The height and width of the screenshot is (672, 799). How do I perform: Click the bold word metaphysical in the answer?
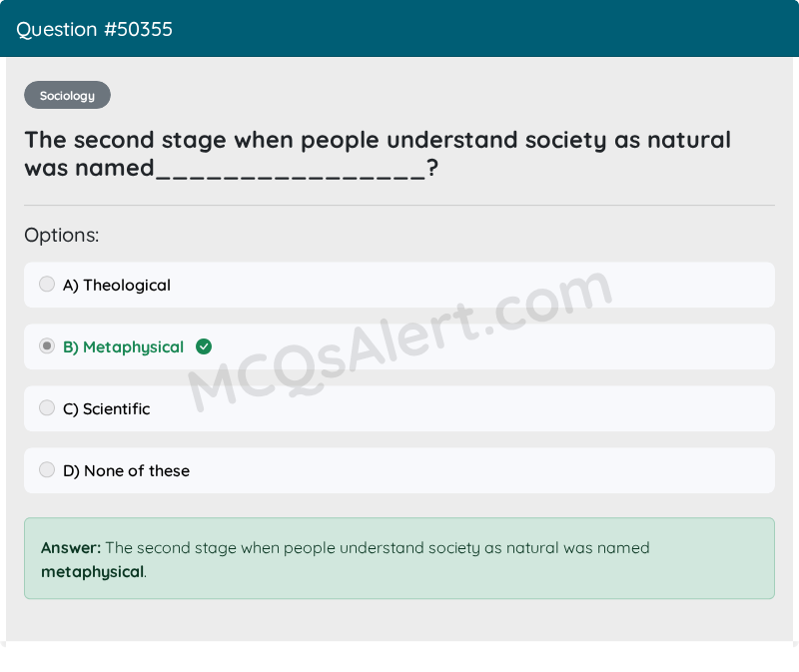pos(92,572)
